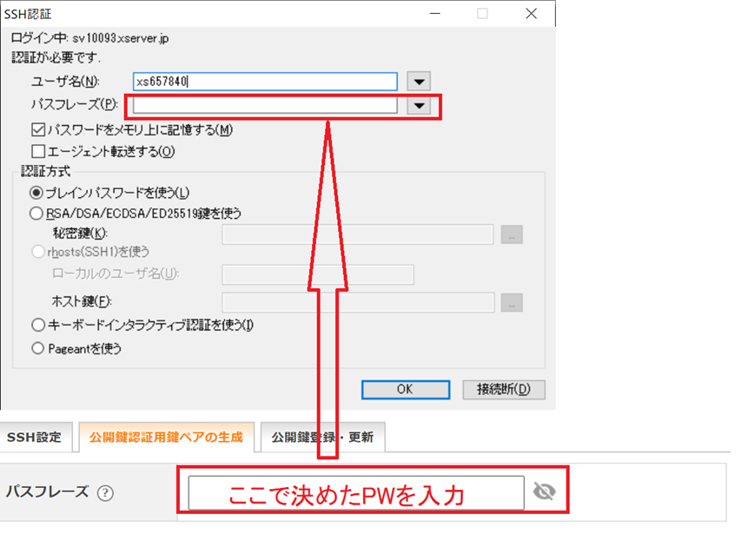This screenshot has width=748, height=560.
Task: Choose keyboard-interactive authentication option
Action: (36, 325)
